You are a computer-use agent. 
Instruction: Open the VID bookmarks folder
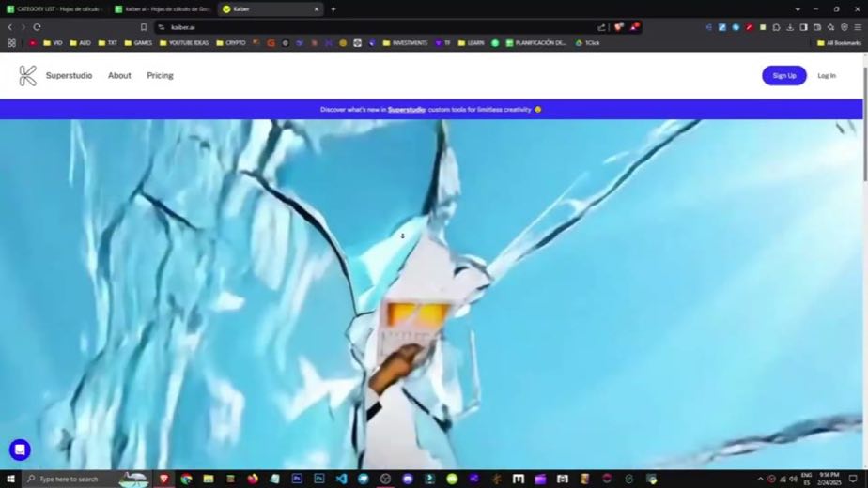coord(53,42)
